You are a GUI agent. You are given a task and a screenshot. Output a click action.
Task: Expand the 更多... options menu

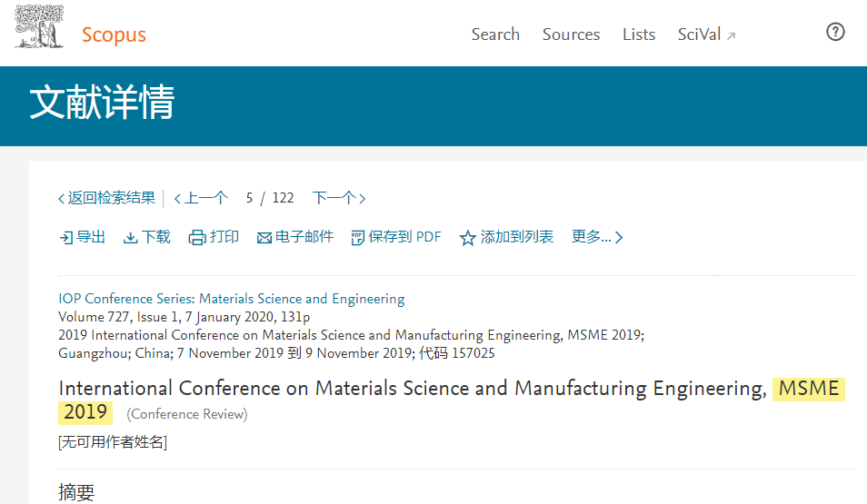597,237
